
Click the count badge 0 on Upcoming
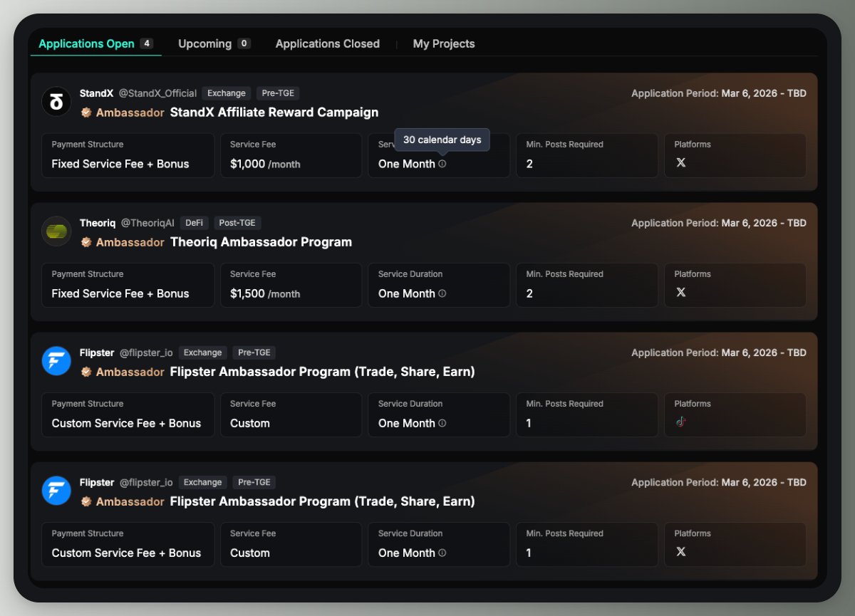[x=244, y=43]
